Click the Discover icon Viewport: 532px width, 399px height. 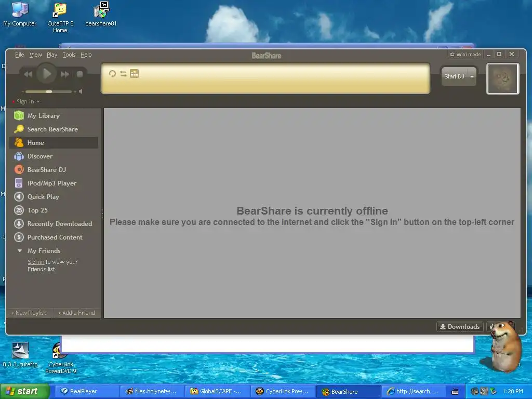pyautogui.click(x=19, y=156)
